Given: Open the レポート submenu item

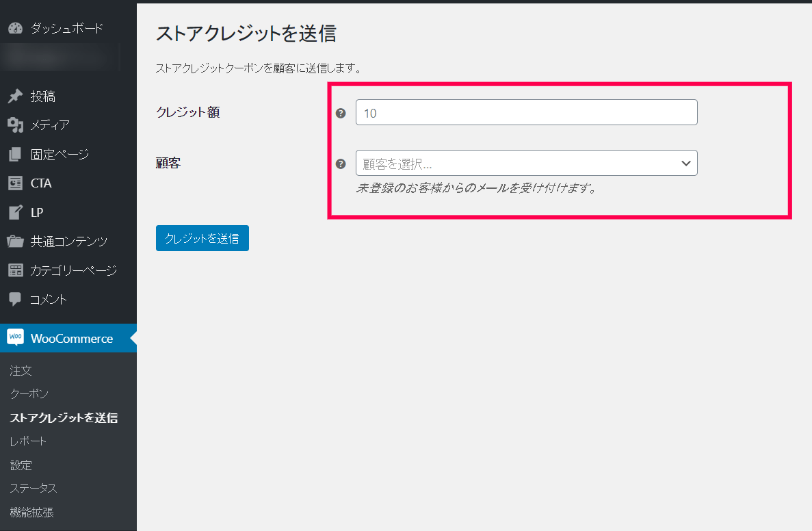Looking at the screenshot, I should pyautogui.click(x=29, y=441).
